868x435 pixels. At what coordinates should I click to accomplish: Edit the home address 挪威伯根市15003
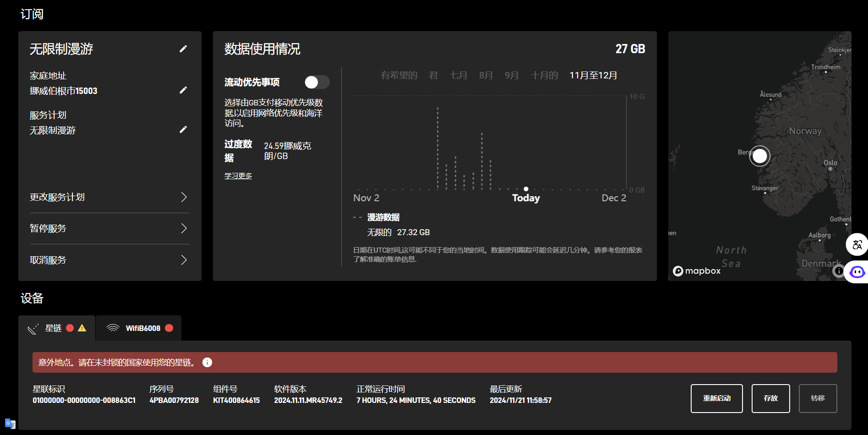[x=183, y=90]
